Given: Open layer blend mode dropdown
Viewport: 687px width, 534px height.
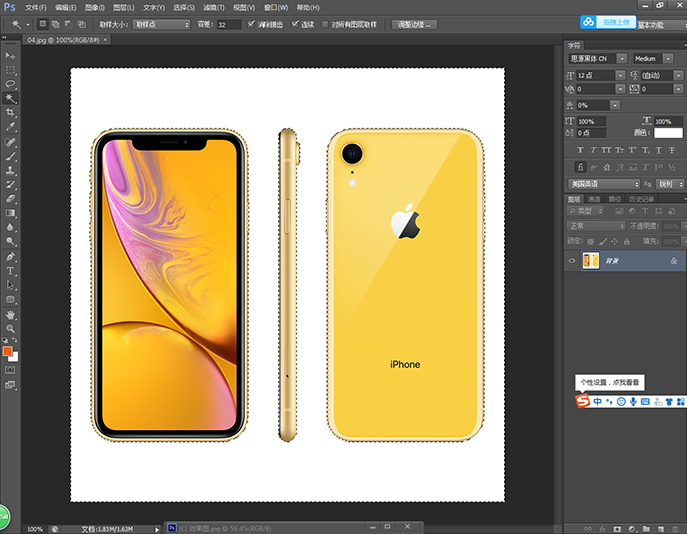Looking at the screenshot, I should (x=596, y=226).
